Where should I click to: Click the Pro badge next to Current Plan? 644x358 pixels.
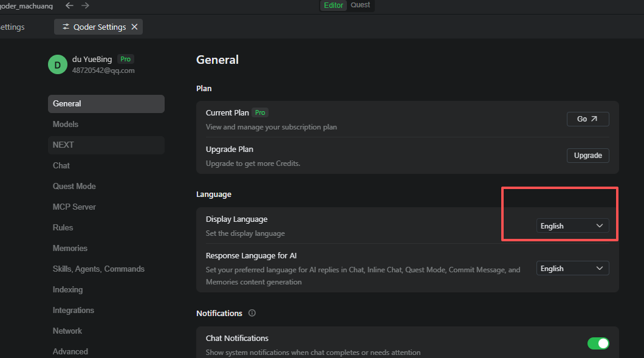click(x=260, y=112)
